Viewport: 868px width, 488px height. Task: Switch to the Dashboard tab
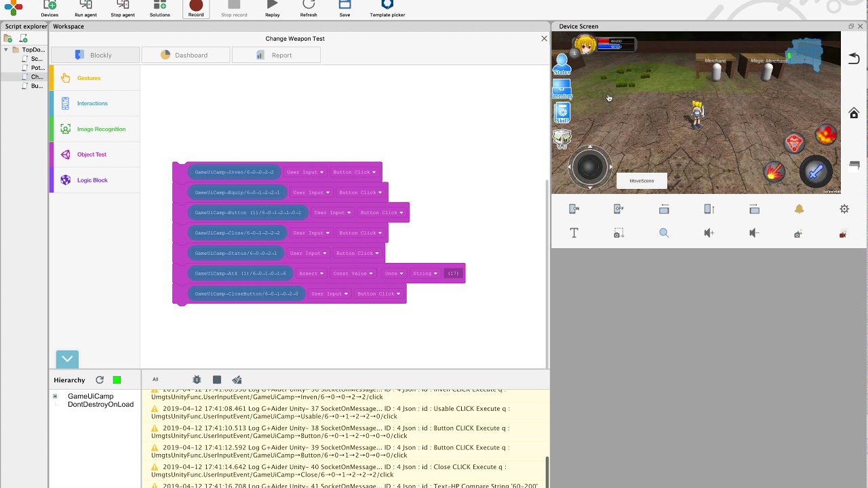(185, 55)
